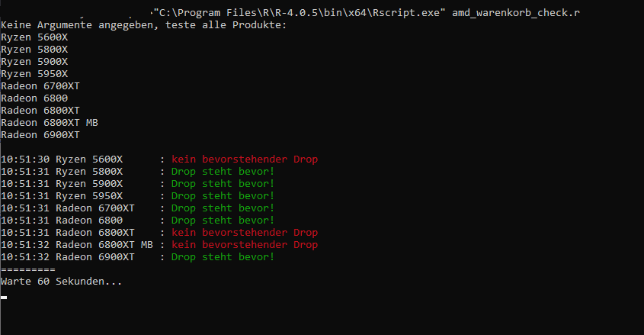Screen dimensions: 644x335
Task: Select Ryzen 5900X in the top product list
Action: (34, 62)
